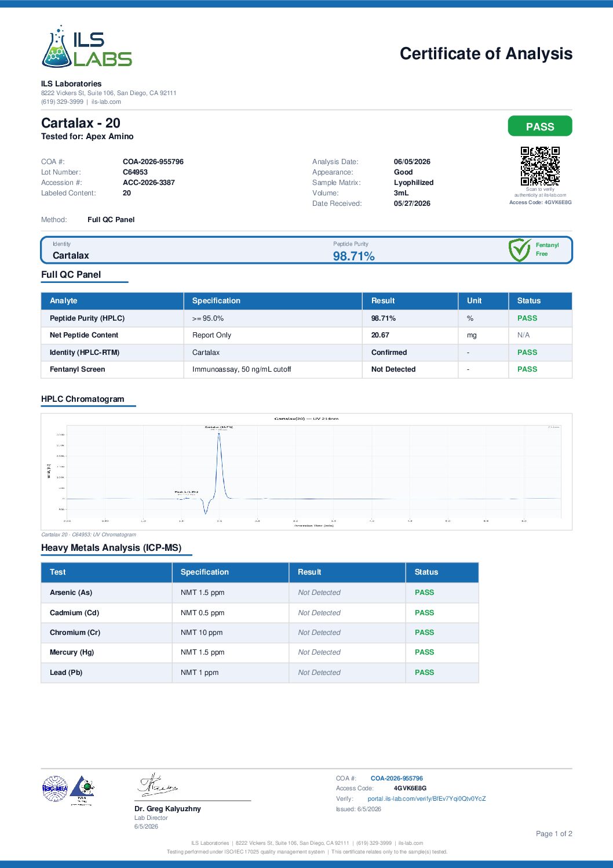Image resolution: width=613 pixels, height=868 pixels.
Task: Click the "Identity (HPLC-RTM)" row label
Action: point(85,353)
